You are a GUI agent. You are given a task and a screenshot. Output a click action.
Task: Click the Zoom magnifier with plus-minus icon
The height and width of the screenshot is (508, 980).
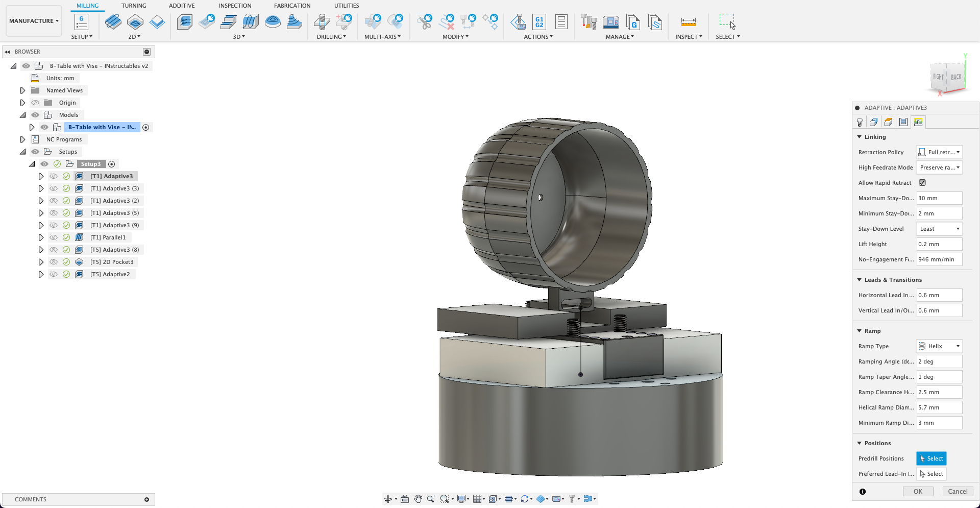pyautogui.click(x=431, y=499)
